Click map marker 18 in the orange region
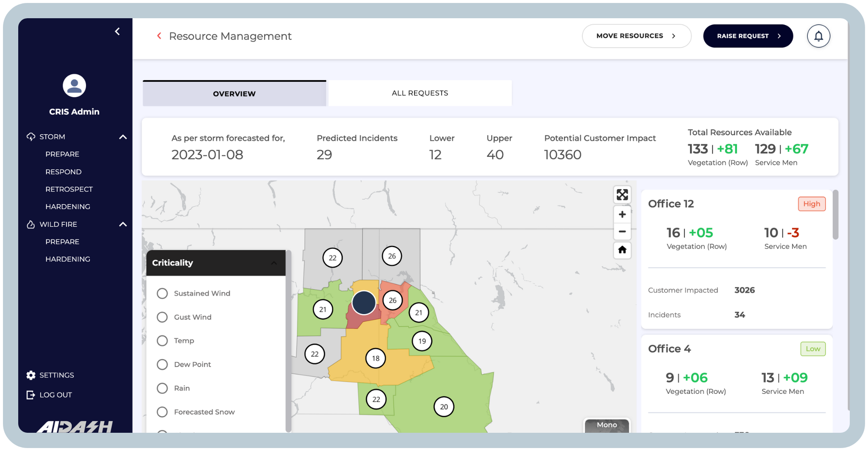Image resolution: width=868 pixels, height=451 pixels. point(376,358)
